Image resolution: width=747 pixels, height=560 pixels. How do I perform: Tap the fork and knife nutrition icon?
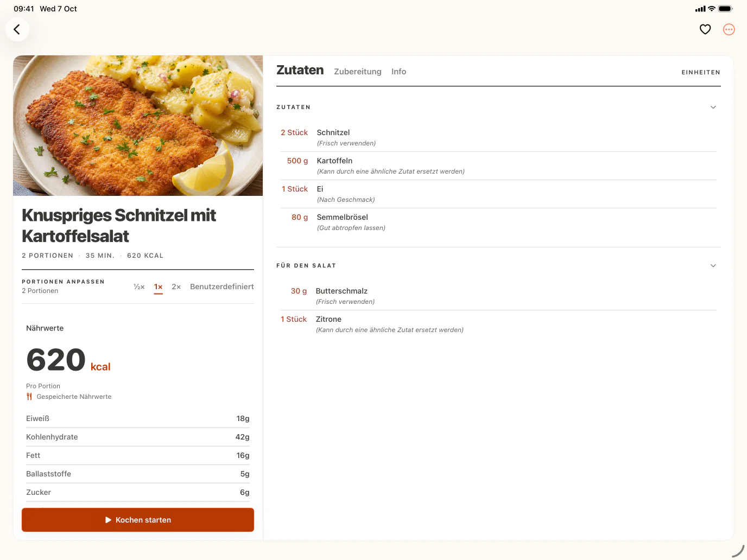coord(29,397)
